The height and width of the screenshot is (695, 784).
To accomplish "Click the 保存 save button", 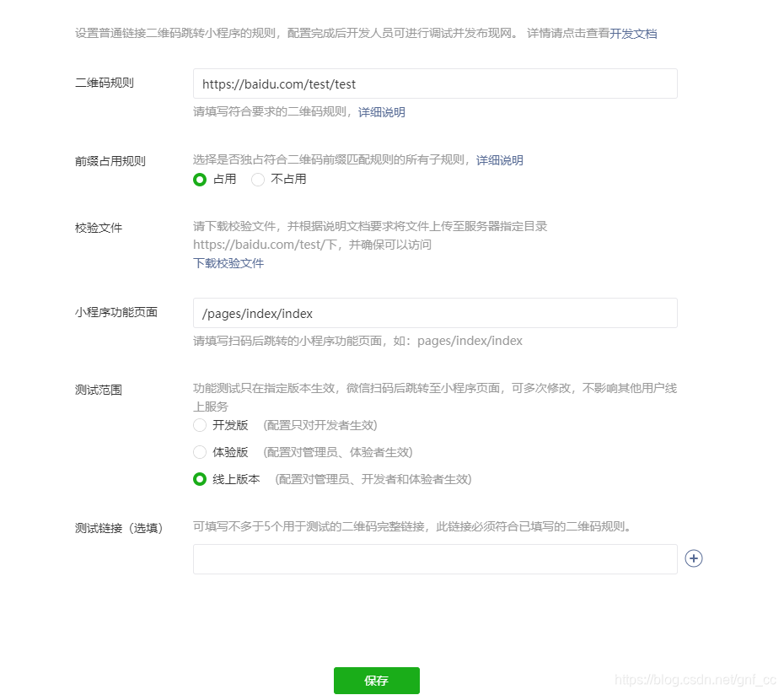I will tap(376, 681).
